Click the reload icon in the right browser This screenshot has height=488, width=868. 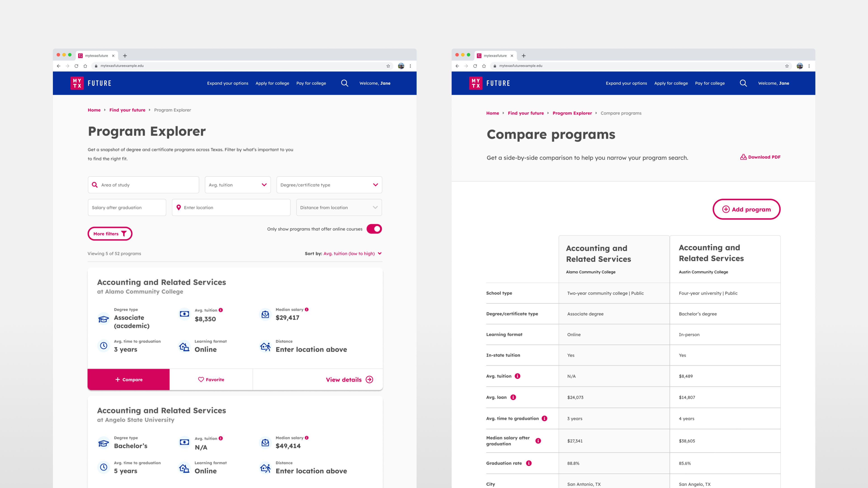pos(475,66)
